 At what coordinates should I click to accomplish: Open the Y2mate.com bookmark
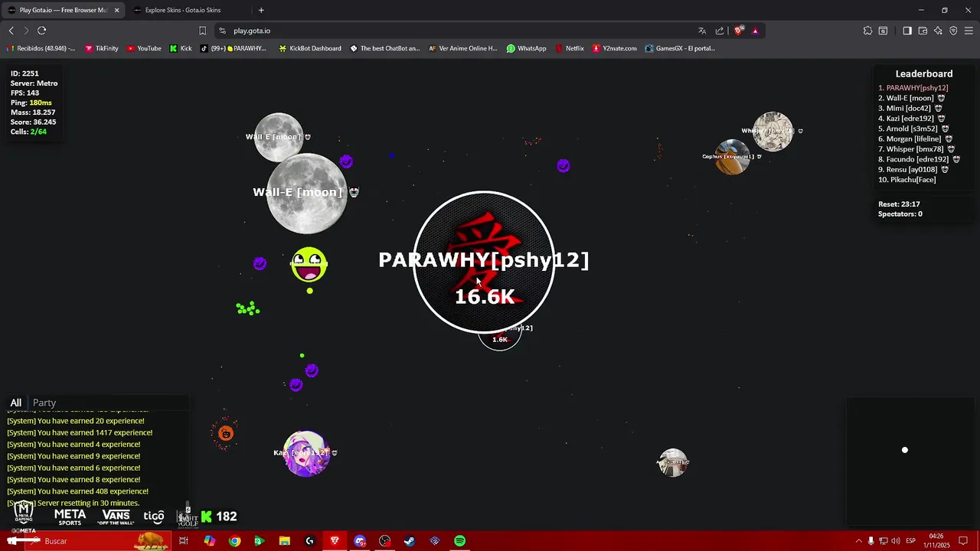click(614, 48)
